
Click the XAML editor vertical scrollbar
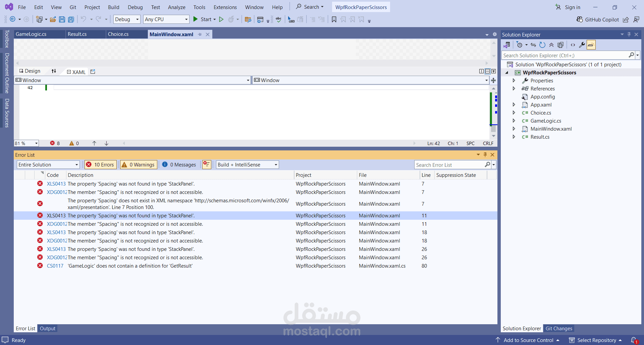[x=493, y=112]
